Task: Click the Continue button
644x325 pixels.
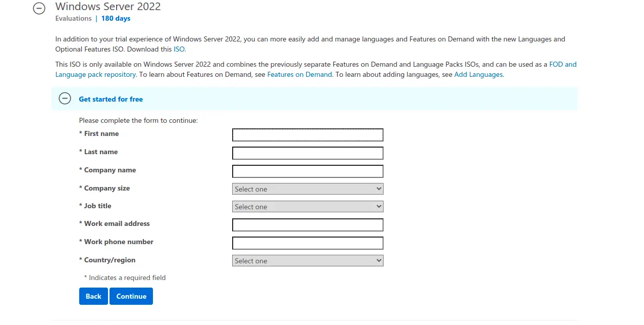Action: (131, 296)
